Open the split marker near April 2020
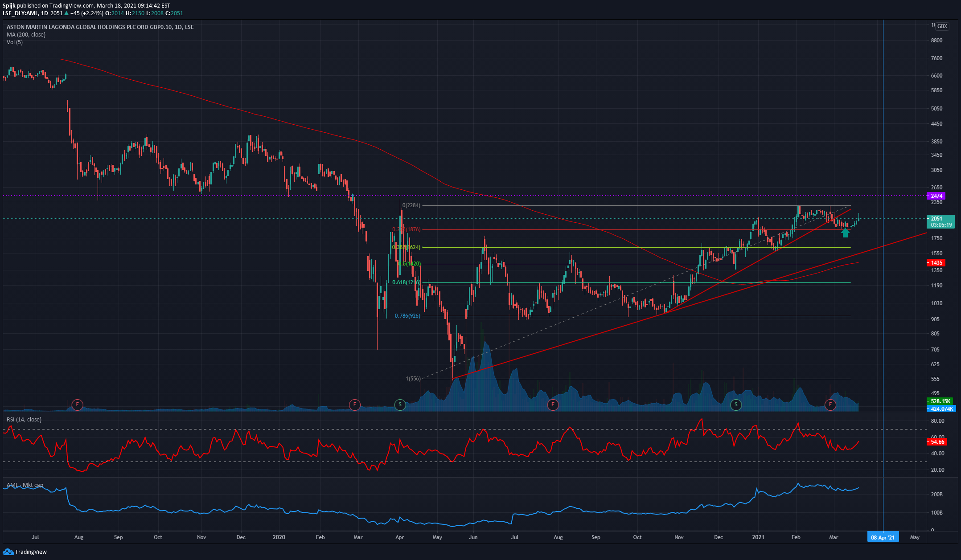Image resolution: width=961 pixels, height=560 pixels. coord(400,405)
